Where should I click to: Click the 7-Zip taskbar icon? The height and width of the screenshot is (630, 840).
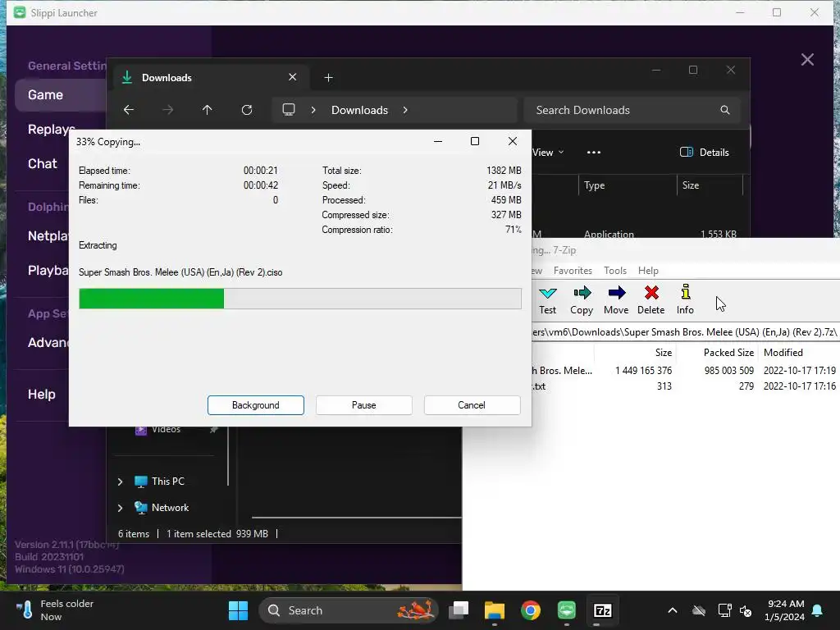click(603, 610)
